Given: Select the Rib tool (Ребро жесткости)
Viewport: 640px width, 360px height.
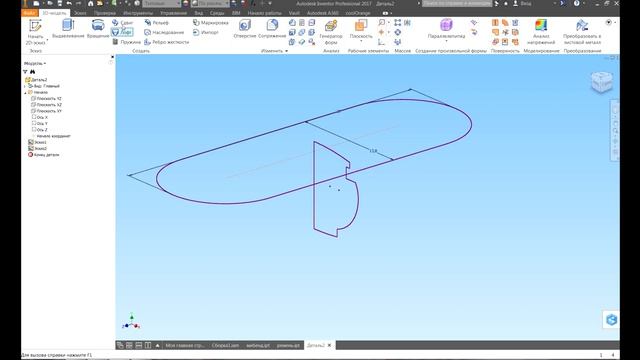Looking at the screenshot, I should pyautogui.click(x=167, y=42).
